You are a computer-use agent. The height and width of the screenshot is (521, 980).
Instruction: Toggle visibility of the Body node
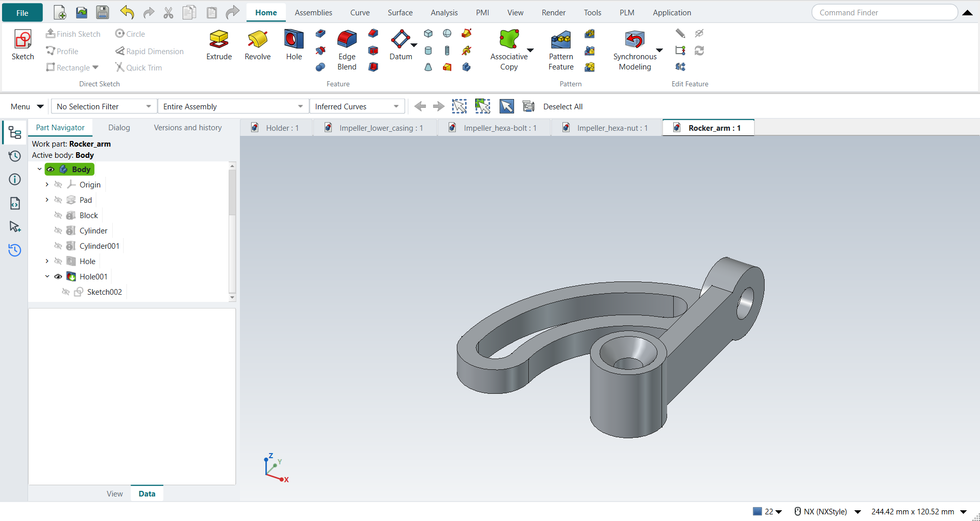click(x=51, y=169)
